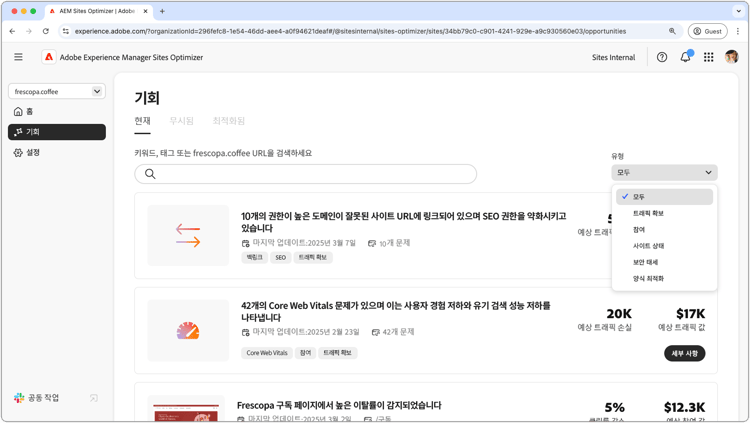Close the AEM Sites Optimizer tab
The width and height of the screenshot is (750, 423).
[145, 11]
